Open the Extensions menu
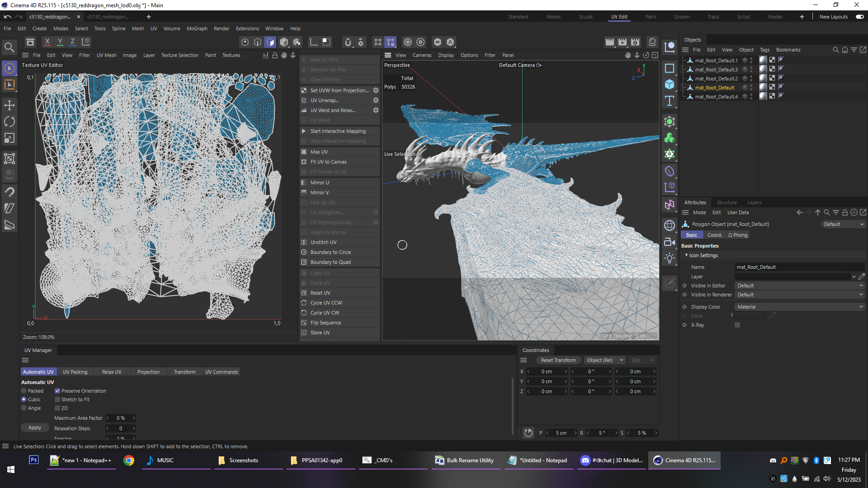 [247, 28]
